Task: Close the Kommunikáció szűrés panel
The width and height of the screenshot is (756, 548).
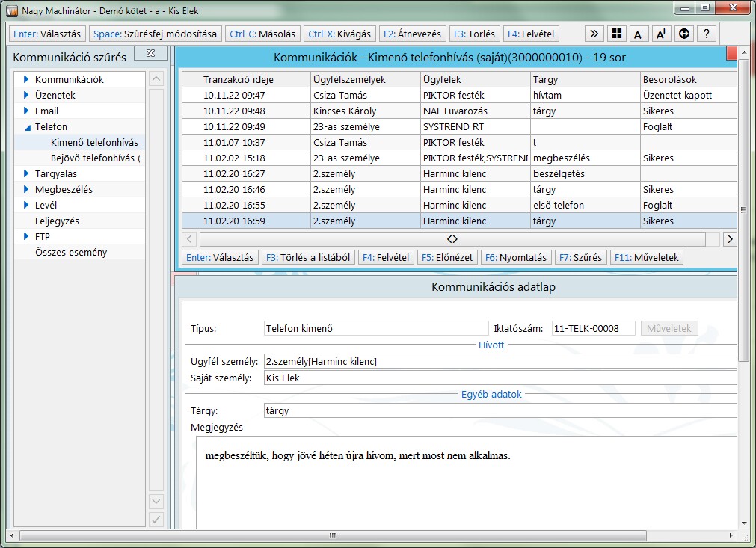Action: [x=150, y=54]
